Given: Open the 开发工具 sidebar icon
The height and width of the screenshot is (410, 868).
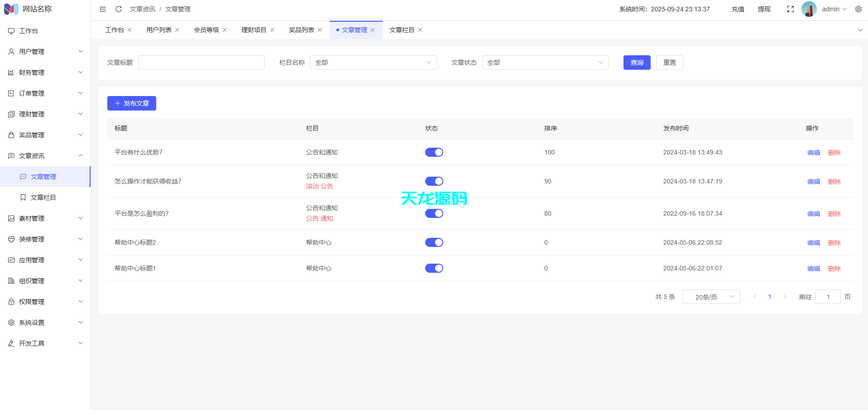Looking at the screenshot, I should pyautogui.click(x=11, y=343).
